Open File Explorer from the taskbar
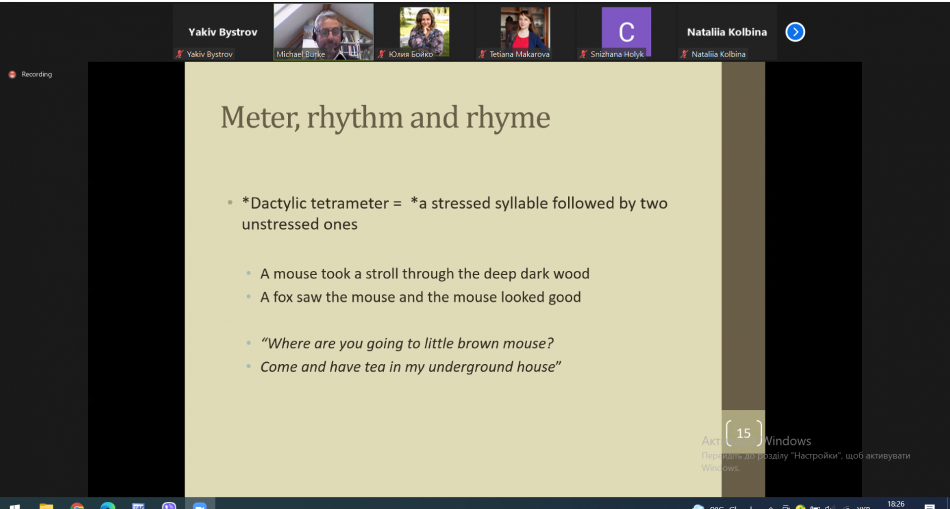Image resolution: width=950 pixels, height=509 pixels. tap(46, 505)
